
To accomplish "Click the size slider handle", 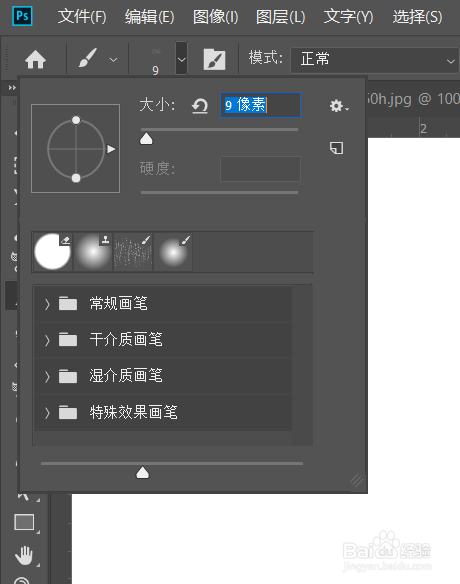I will coord(146,139).
